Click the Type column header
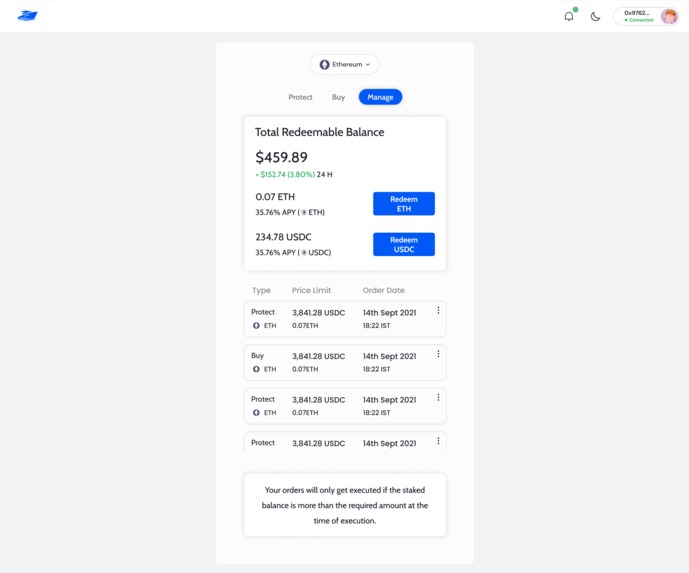 pos(261,290)
